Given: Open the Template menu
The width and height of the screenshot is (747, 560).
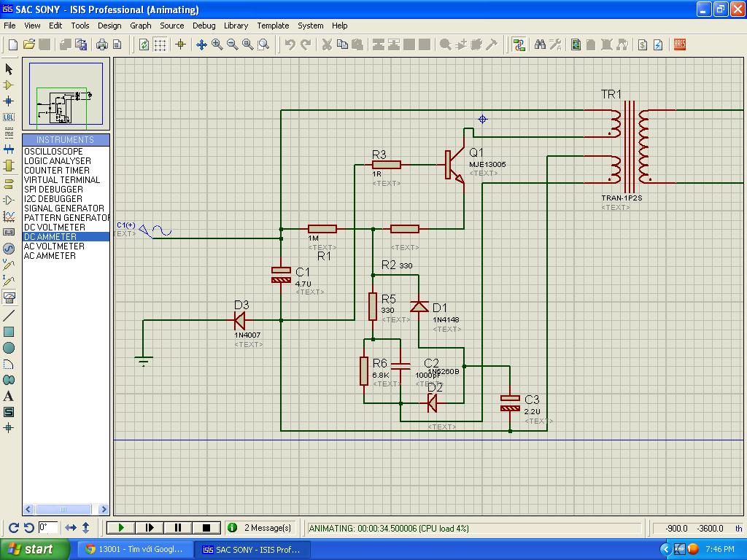Looking at the screenshot, I should point(273,26).
